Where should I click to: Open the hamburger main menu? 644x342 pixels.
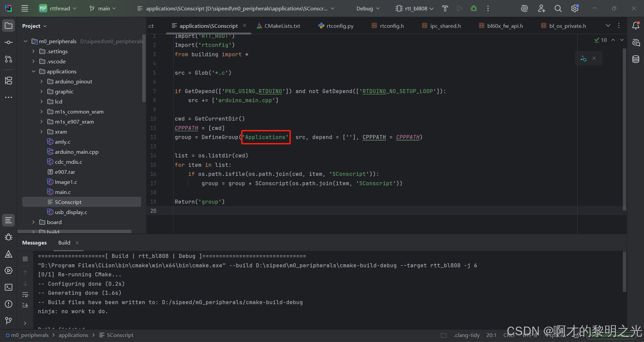click(x=24, y=8)
